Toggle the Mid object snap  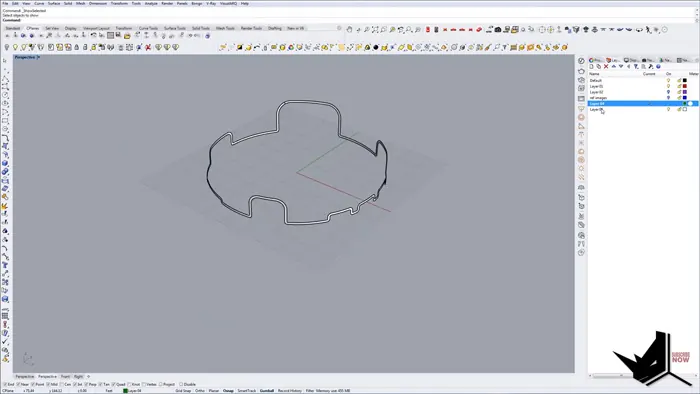click(x=52, y=384)
